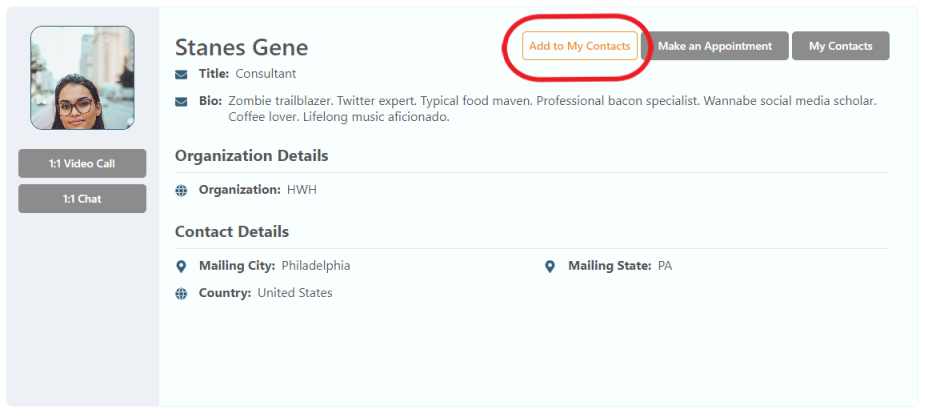Click the envelope icon beside Title
Screen dimensions: 925x418
pos(181,75)
